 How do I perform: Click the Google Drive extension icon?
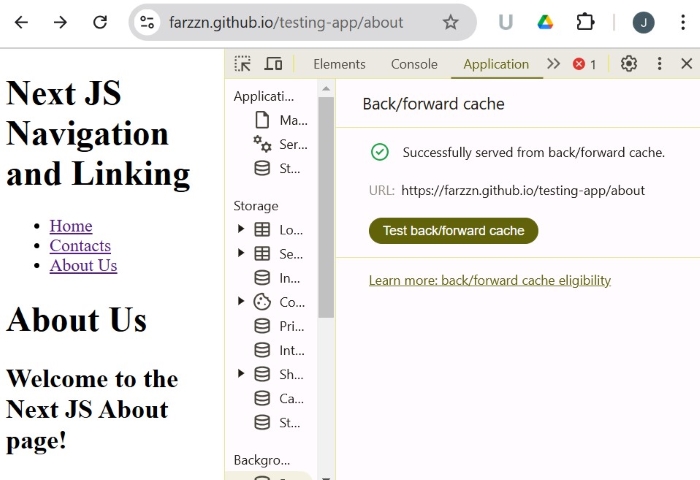545,22
